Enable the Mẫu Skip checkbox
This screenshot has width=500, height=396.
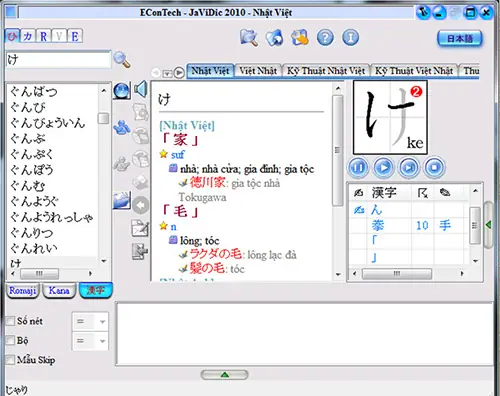11,360
